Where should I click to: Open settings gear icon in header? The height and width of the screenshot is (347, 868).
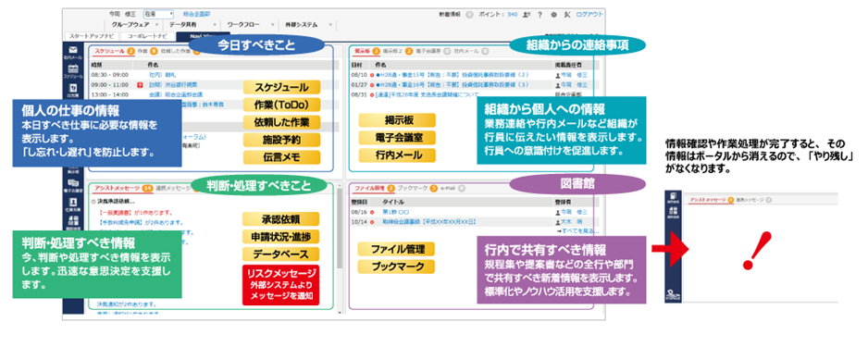pyautogui.click(x=553, y=15)
